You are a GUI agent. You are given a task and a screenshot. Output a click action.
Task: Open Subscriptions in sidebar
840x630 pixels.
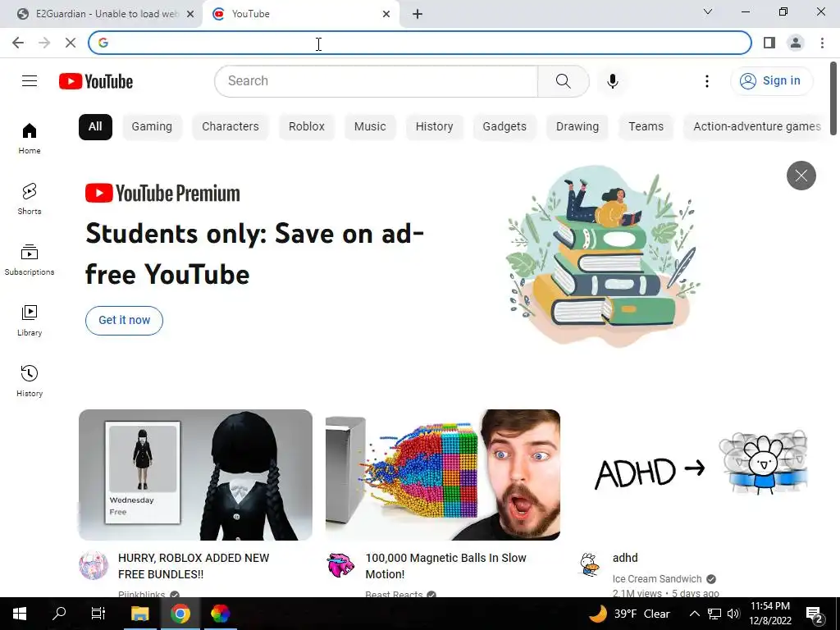tap(30, 260)
